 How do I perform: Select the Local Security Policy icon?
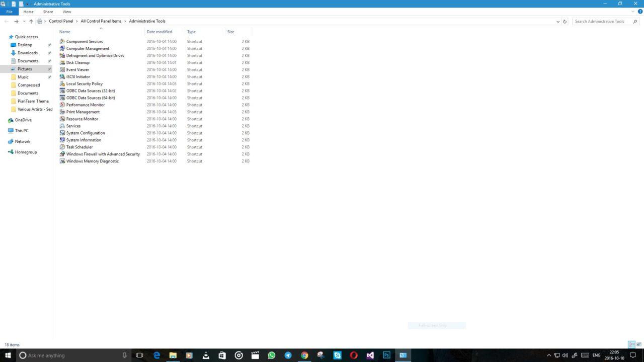pos(62,83)
